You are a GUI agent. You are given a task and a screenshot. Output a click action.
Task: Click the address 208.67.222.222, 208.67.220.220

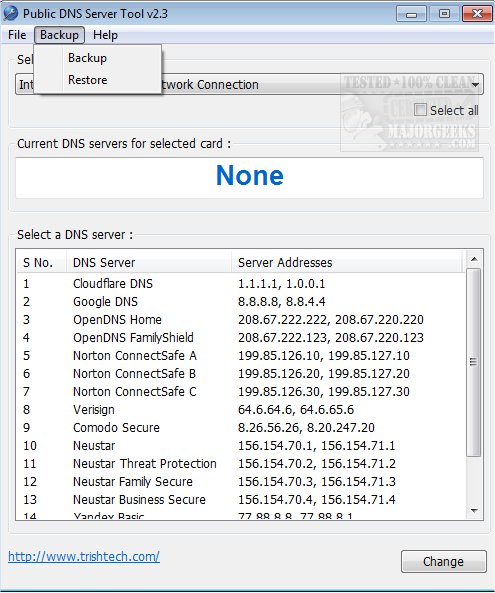pyautogui.click(x=331, y=320)
